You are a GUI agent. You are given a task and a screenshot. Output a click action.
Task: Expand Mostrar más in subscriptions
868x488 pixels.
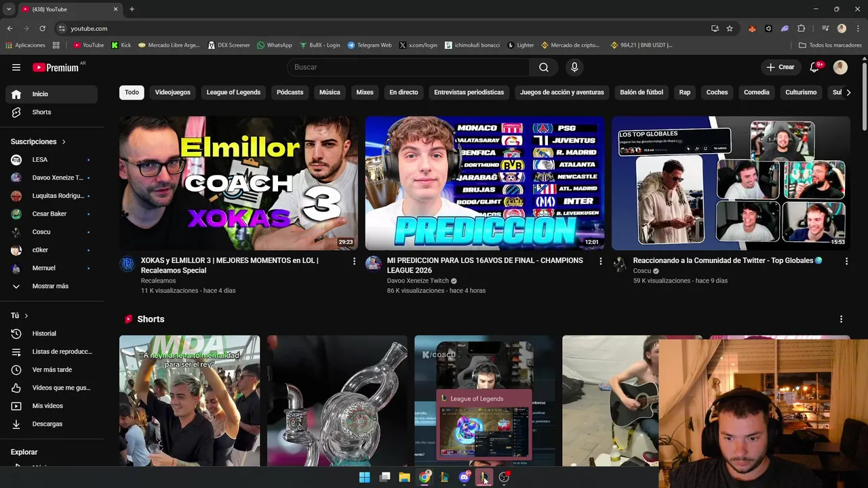pos(51,286)
